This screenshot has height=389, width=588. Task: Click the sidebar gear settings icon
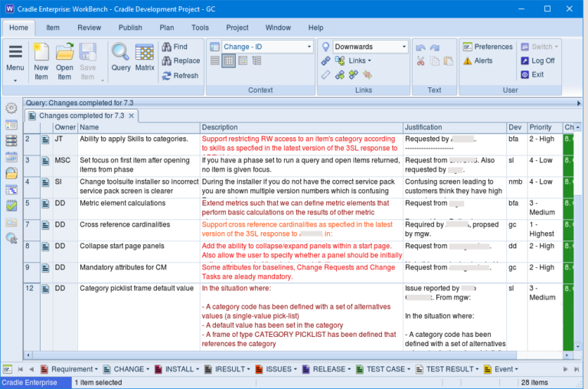(x=11, y=109)
